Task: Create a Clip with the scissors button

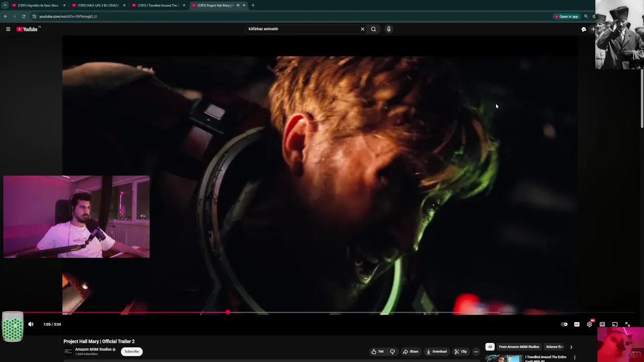Action: pos(460,351)
